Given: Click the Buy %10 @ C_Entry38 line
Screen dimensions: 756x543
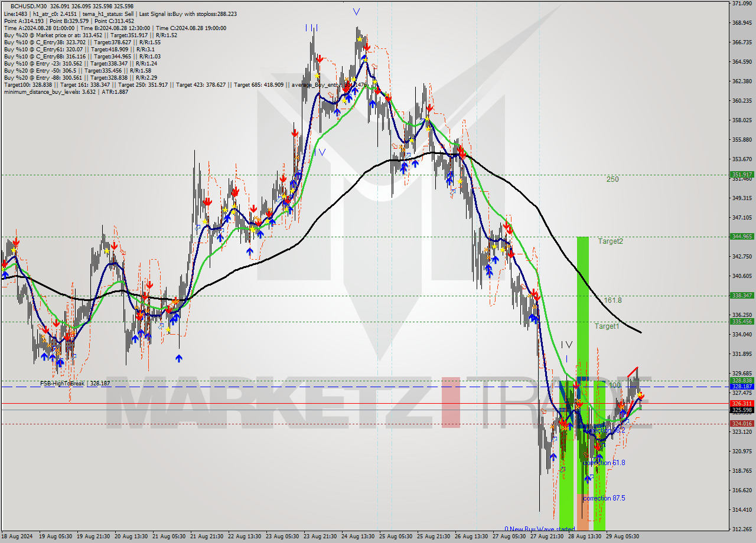Looking at the screenshot, I should pyautogui.click(x=82, y=42).
